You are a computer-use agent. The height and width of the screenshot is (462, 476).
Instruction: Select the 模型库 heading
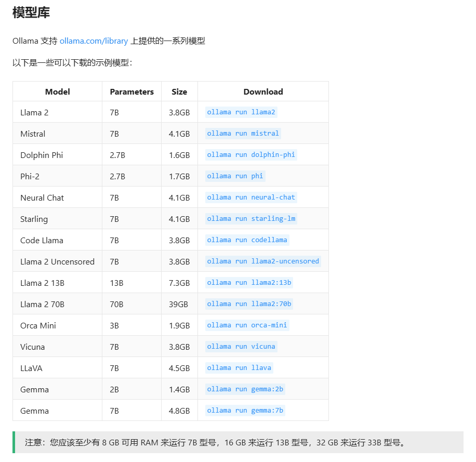pyautogui.click(x=31, y=13)
